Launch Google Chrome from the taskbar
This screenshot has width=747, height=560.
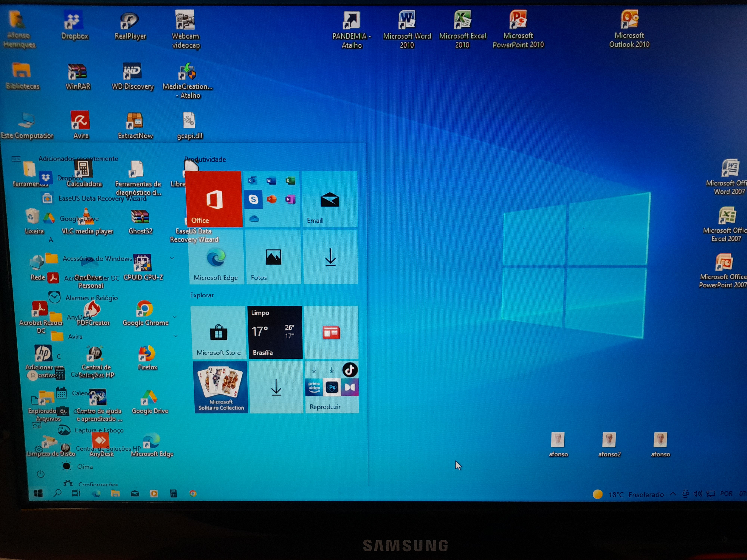tap(193, 494)
